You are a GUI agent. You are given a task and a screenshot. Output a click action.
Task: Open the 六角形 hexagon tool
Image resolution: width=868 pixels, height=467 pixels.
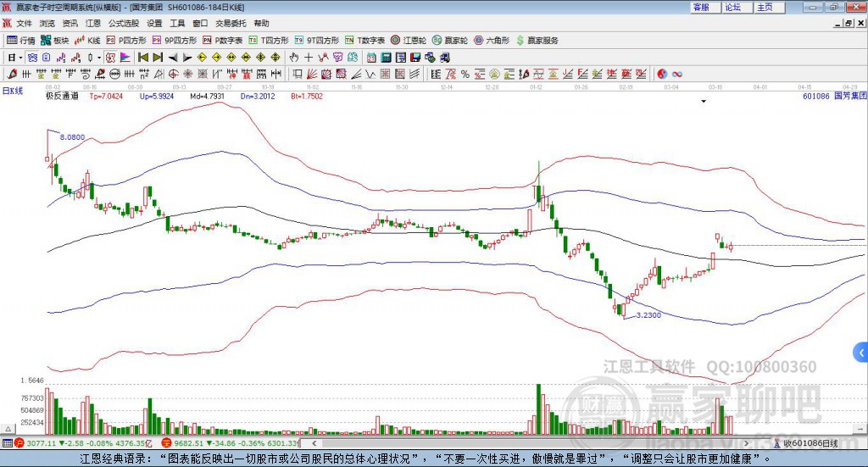[492, 41]
